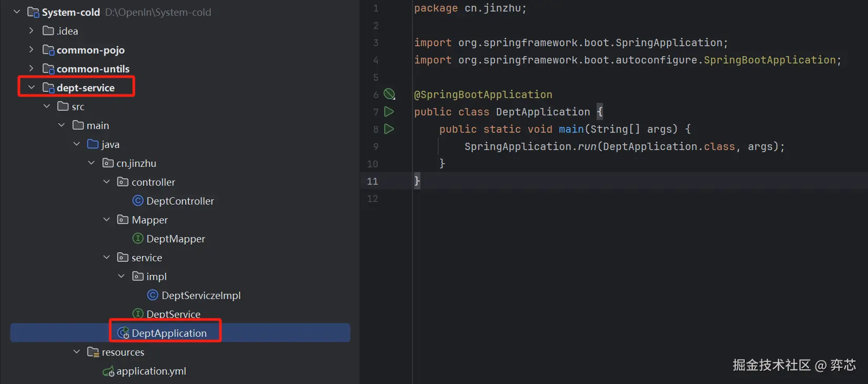868x384 pixels.
Task: Collapse the System-cold project root node
Action: pyautogui.click(x=17, y=12)
